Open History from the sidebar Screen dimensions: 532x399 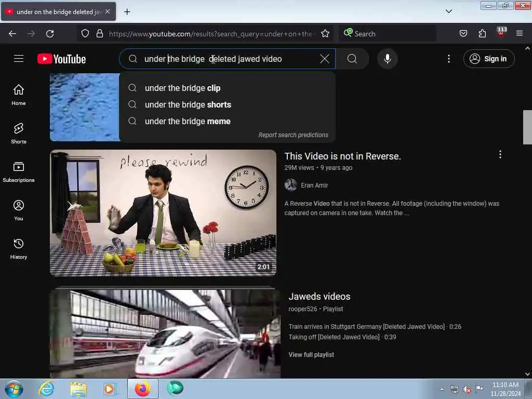(x=19, y=249)
